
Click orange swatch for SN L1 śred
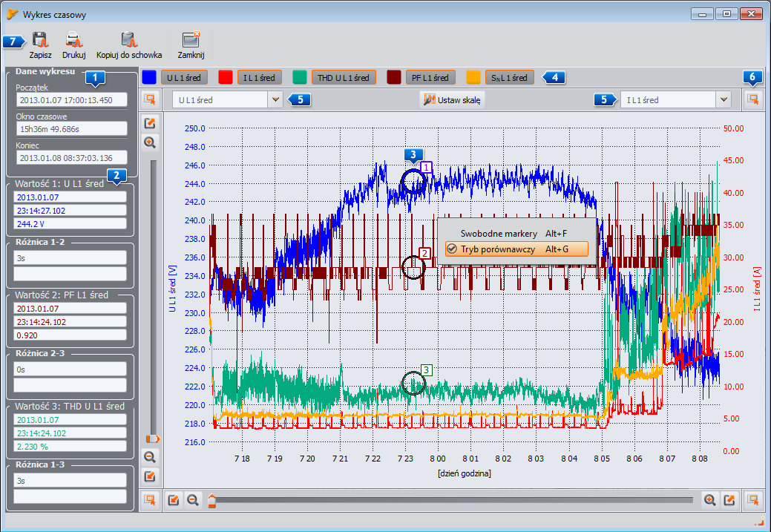[473, 78]
